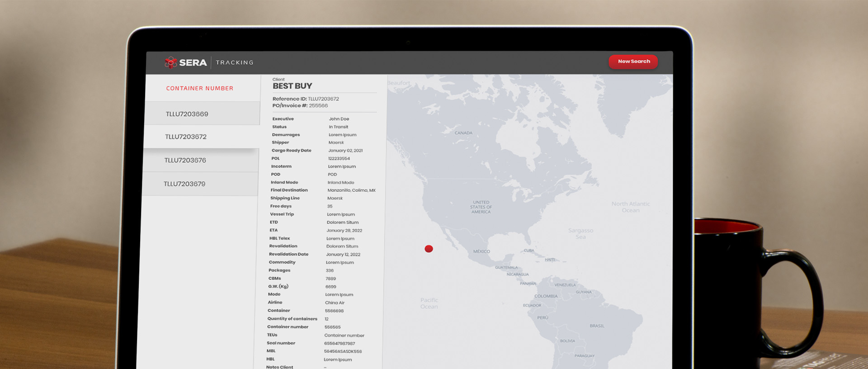The image size is (868, 369).
Task: Click the red shipment location marker on map
Action: (429, 249)
